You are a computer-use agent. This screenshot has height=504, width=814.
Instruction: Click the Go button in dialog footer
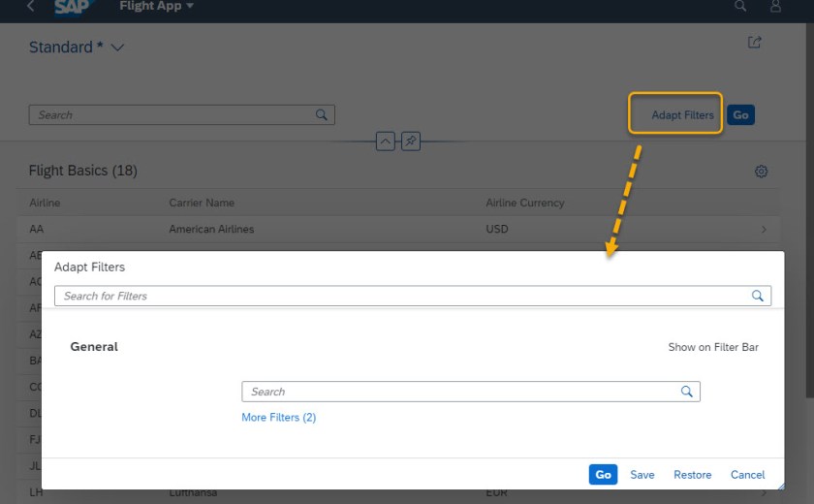[x=603, y=474]
